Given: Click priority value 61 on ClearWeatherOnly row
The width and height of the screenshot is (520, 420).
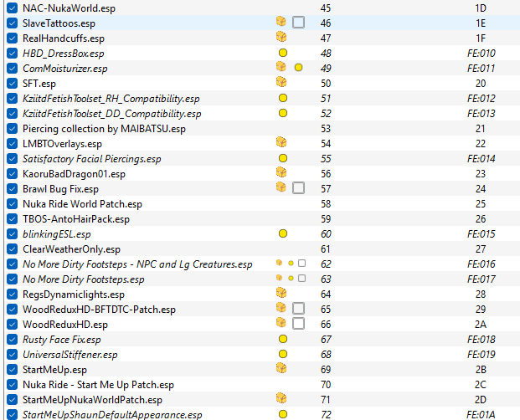Looking at the screenshot, I should [x=326, y=249].
